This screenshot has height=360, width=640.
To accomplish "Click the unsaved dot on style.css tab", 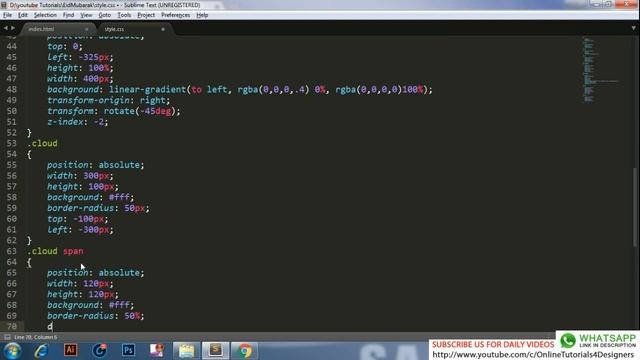I will click(x=163, y=29).
